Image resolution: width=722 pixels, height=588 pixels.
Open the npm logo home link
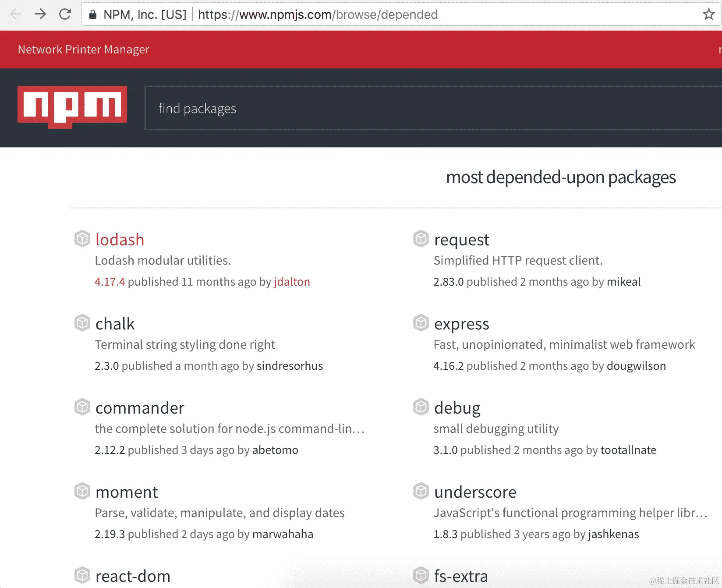click(x=72, y=107)
